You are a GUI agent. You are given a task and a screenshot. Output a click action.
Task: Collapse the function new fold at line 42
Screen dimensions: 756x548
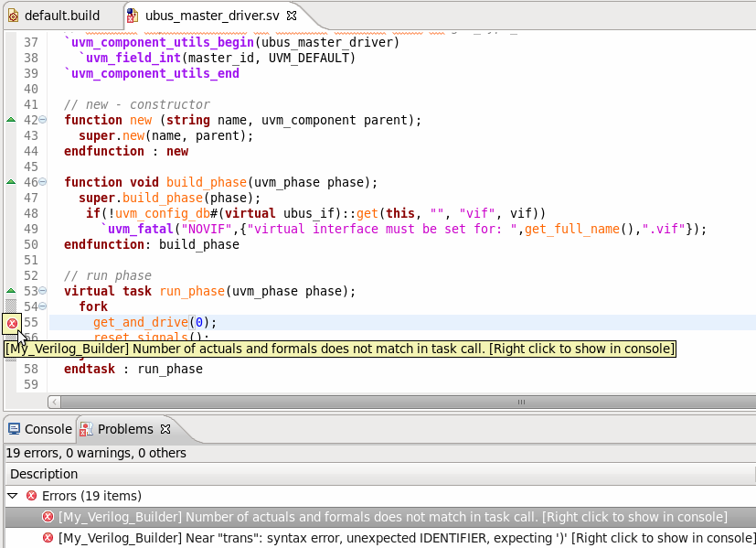tap(43, 120)
